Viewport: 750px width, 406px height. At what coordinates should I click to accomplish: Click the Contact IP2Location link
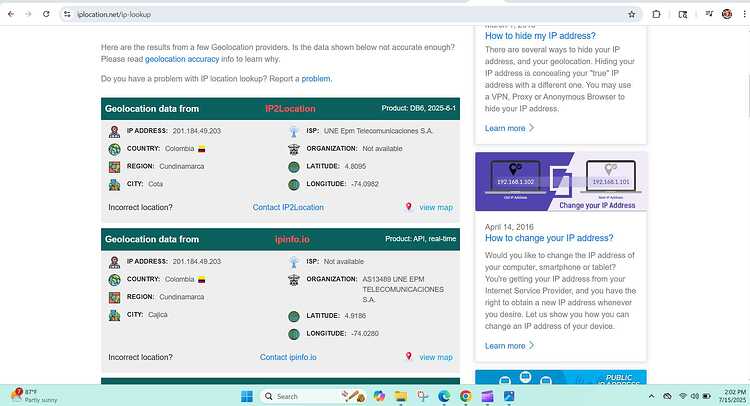288,207
